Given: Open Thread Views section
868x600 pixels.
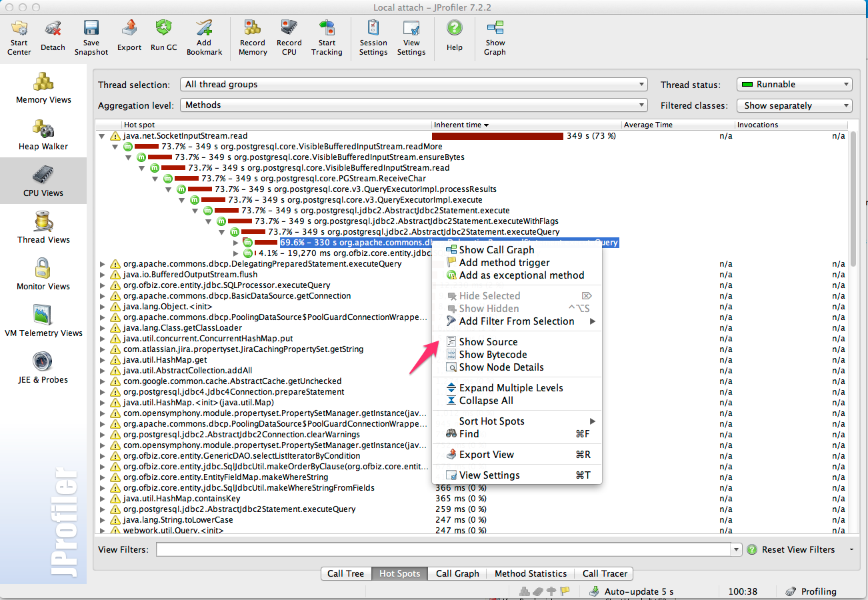Looking at the screenshot, I should (43, 227).
